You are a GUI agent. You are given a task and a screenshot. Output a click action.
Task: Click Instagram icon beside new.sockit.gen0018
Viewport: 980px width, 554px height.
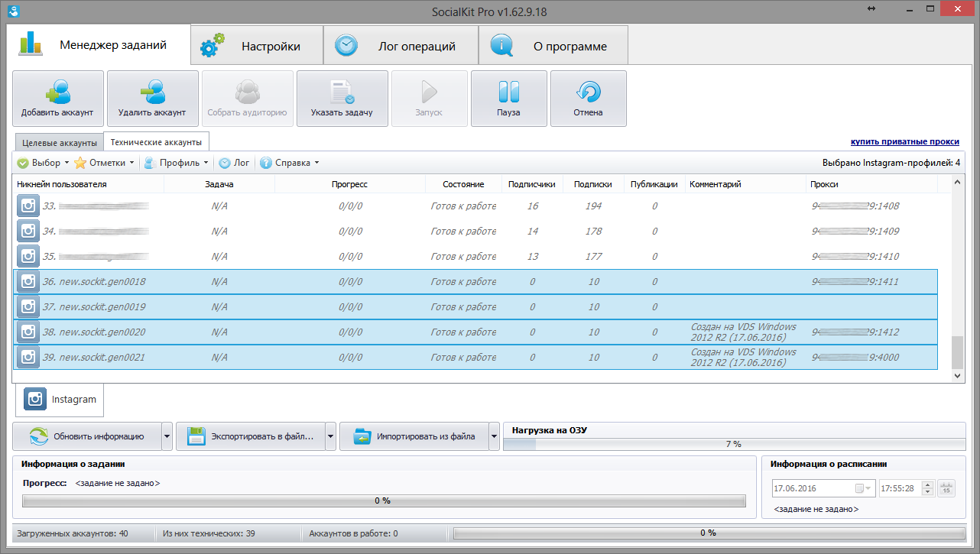click(x=28, y=281)
